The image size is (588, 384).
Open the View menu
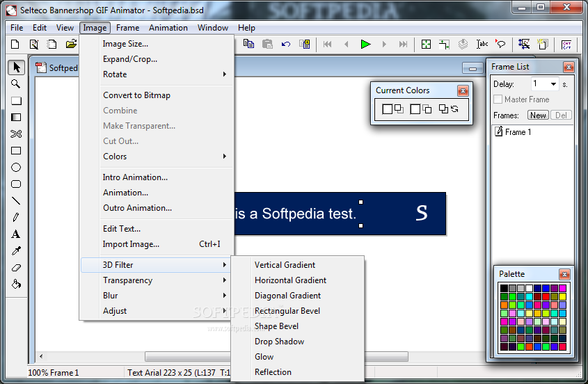[x=65, y=28]
